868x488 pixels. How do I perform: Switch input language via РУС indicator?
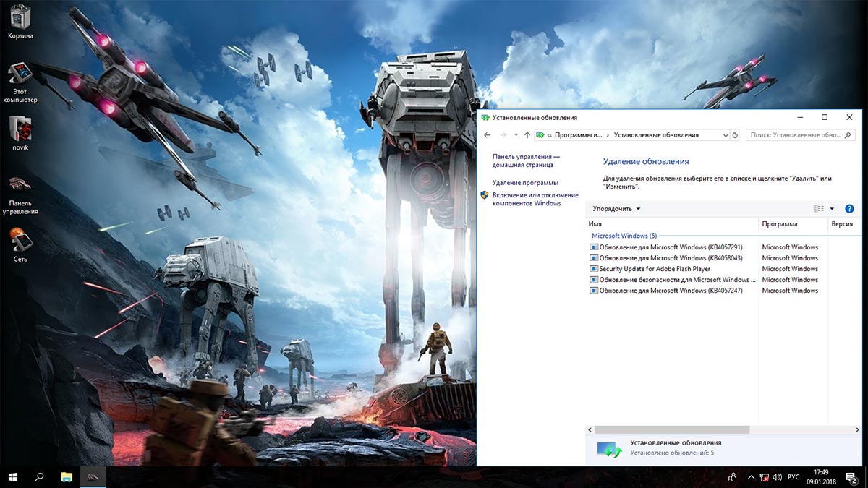(x=793, y=477)
